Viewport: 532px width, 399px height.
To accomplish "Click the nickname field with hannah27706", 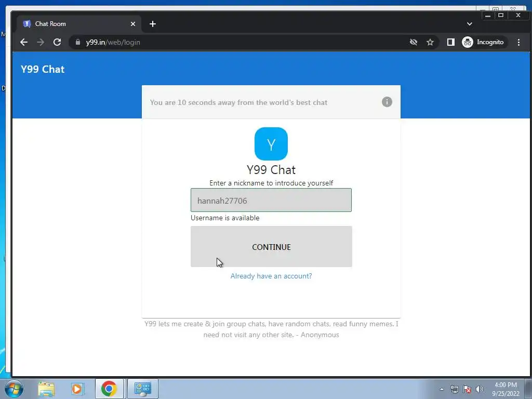I will point(271,200).
